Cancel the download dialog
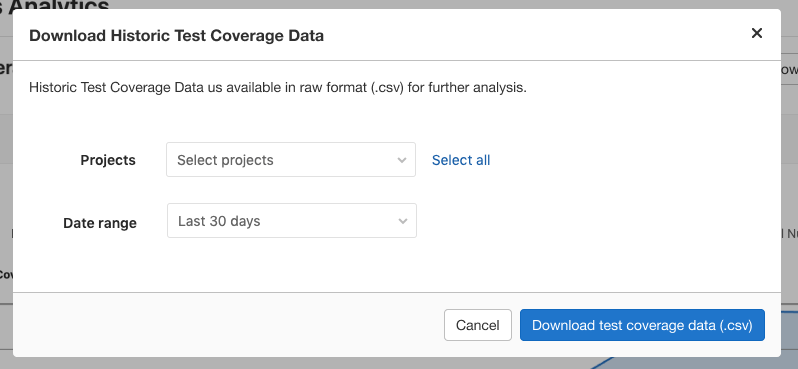This screenshot has width=798, height=369. tap(477, 325)
